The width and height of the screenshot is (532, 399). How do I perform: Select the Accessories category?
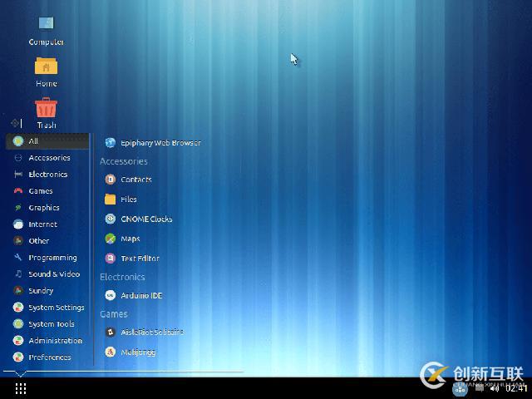[x=49, y=158]
